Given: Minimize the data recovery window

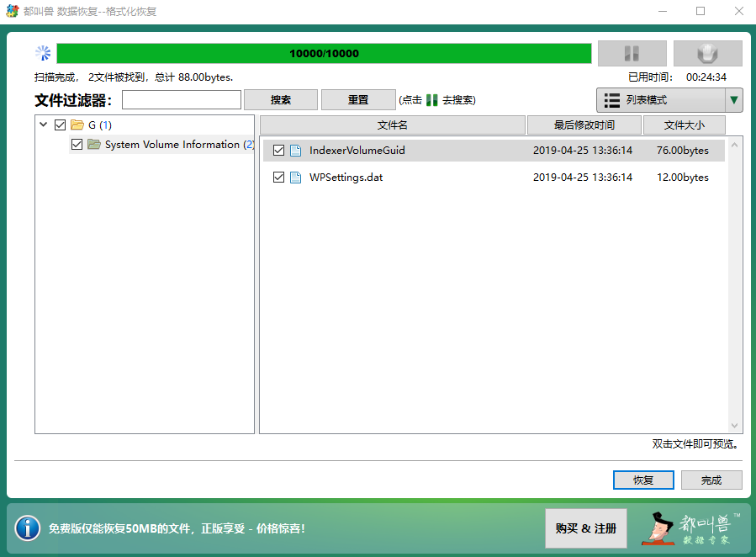Looking at the screenshot, I should pyautogui.click(x=663, y=11).
